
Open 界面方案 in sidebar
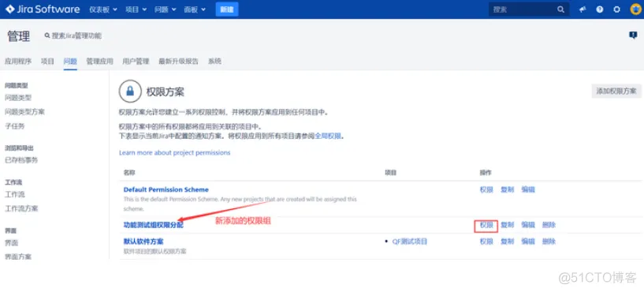18,256
